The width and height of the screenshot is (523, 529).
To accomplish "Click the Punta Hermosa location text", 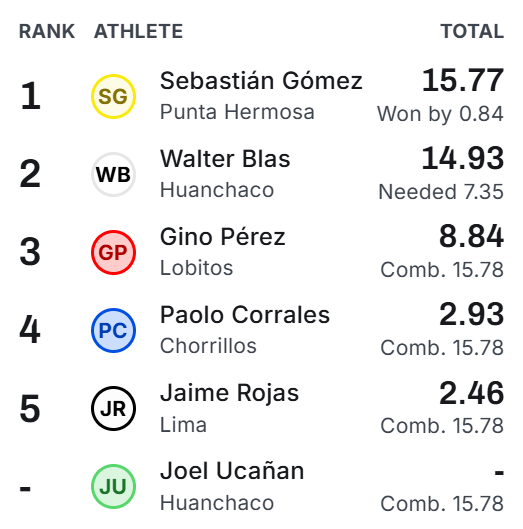I will [x=237, y=112].
